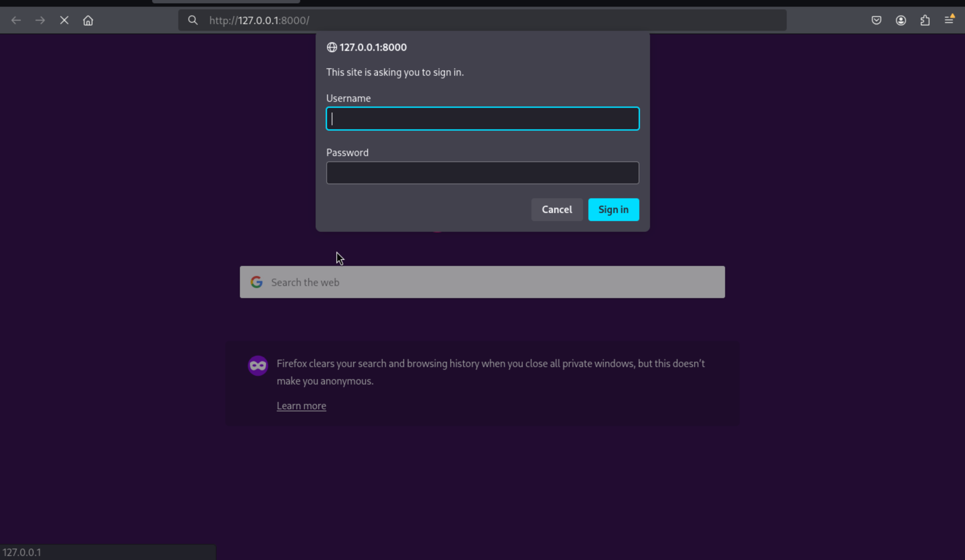Focus the Password input field
The height and width of the screenshot is (560, 965).
[482, 173]
